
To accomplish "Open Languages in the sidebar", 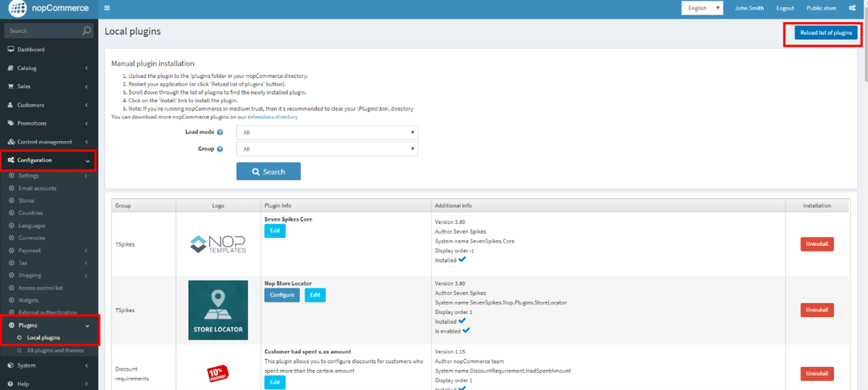I will click(x=32, y=226).
